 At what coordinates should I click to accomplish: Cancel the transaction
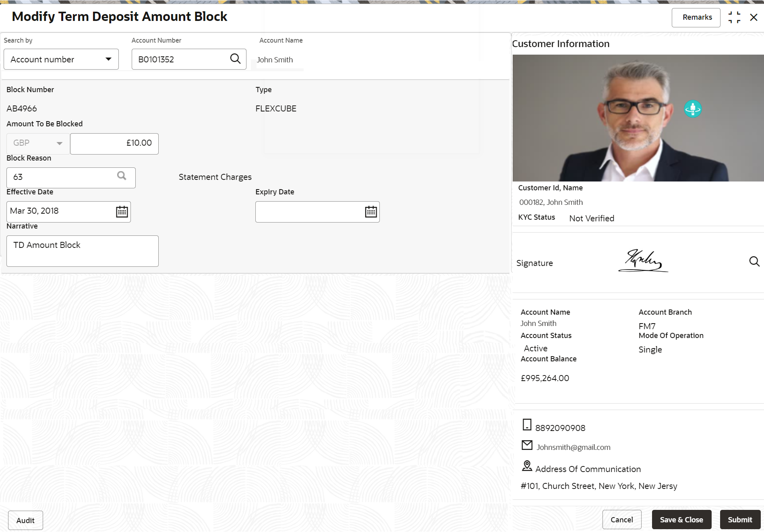pos(622,520)
